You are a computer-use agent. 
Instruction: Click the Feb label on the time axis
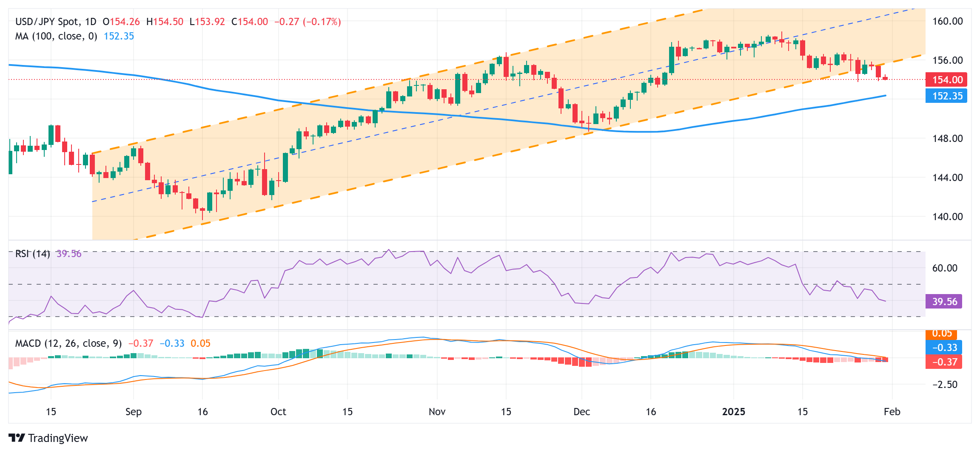click(x=892, y=412)
